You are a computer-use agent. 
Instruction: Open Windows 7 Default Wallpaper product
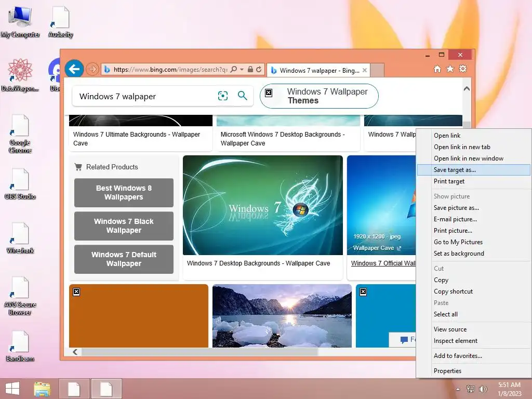coord(124,259)
